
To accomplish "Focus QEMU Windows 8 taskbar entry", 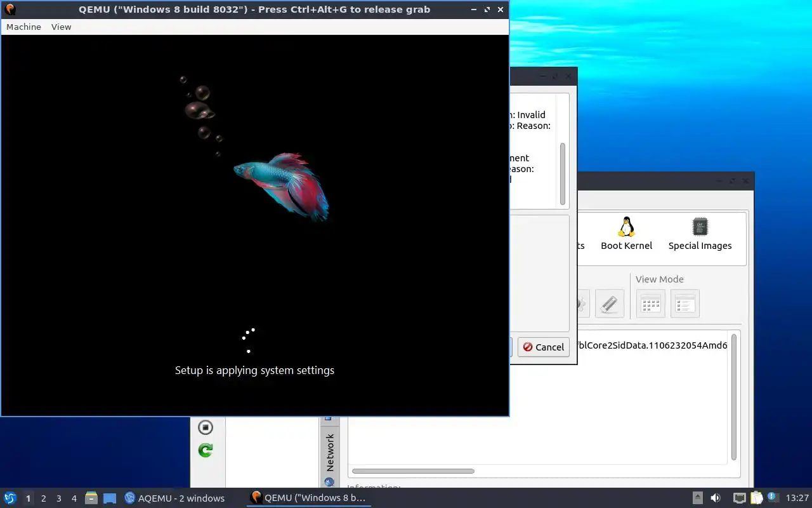I will click(x=308, y=498).
